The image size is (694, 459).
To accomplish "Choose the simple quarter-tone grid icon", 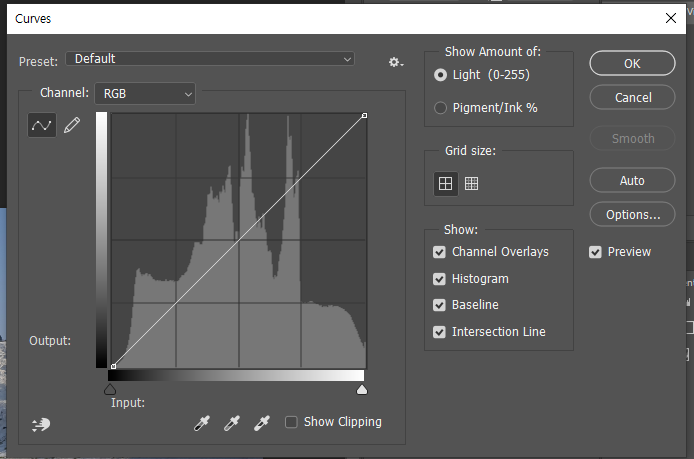I will coord(445,183).
